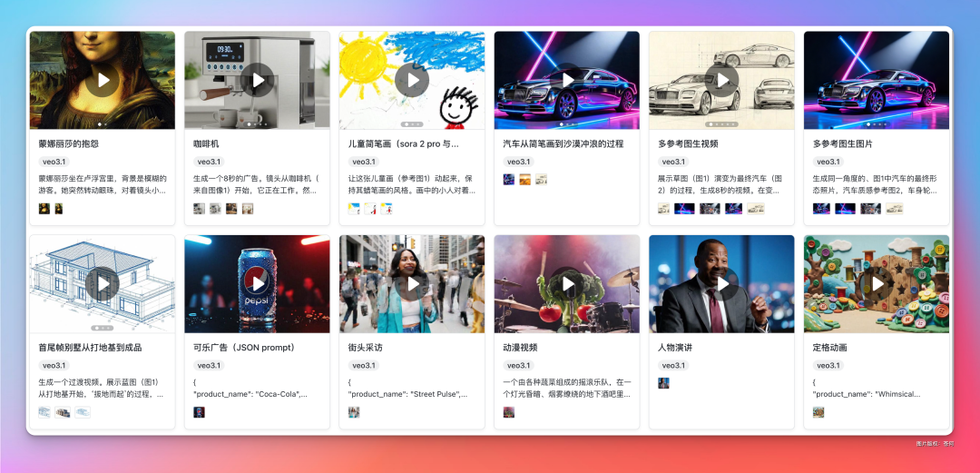
Task: Open the beige sketch thumbnail in 汽车从简笔画 card
Action: pyautogui.click(x=541, y=179)
